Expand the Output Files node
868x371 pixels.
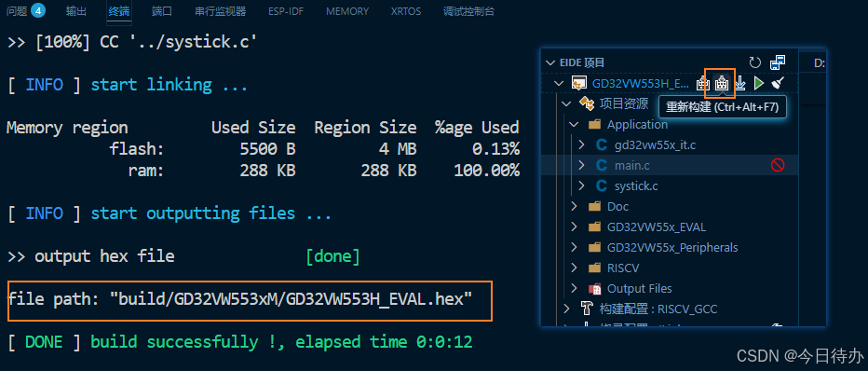574,288
